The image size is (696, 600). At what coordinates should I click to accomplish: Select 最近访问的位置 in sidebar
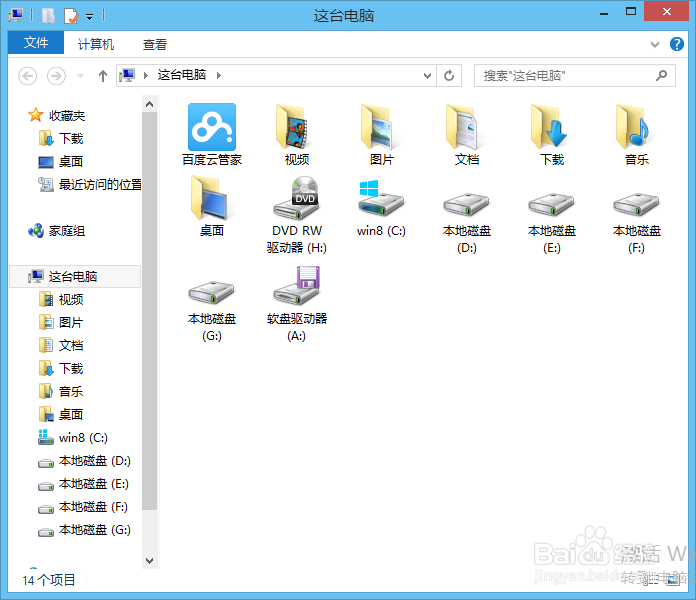click(x=90, y=185)
